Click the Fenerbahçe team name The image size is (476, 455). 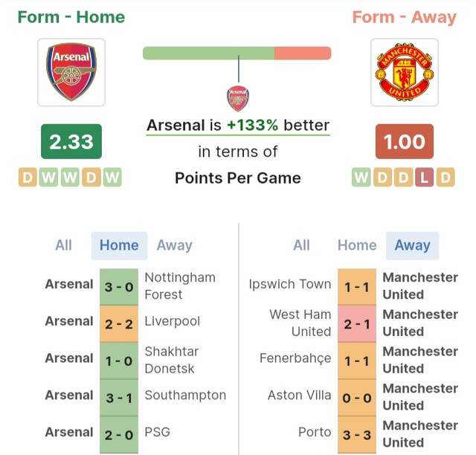[295, 358]
